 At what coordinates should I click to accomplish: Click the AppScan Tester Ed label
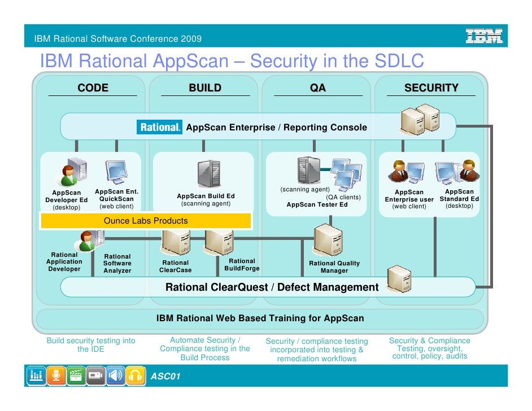click(x=317, y=204)
